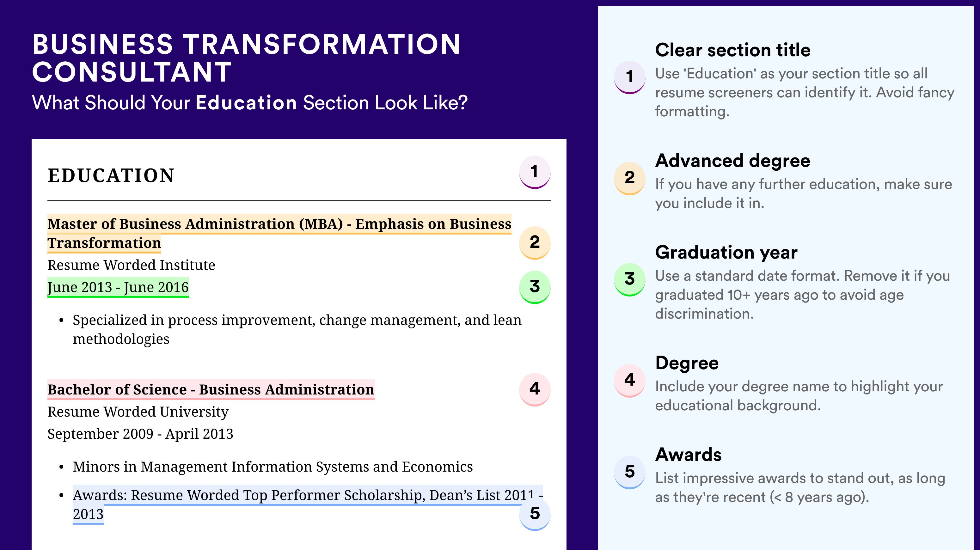Click the Resume Worded Institute text
This screenshot has height=550, width=980.
(x=131, y=265)
